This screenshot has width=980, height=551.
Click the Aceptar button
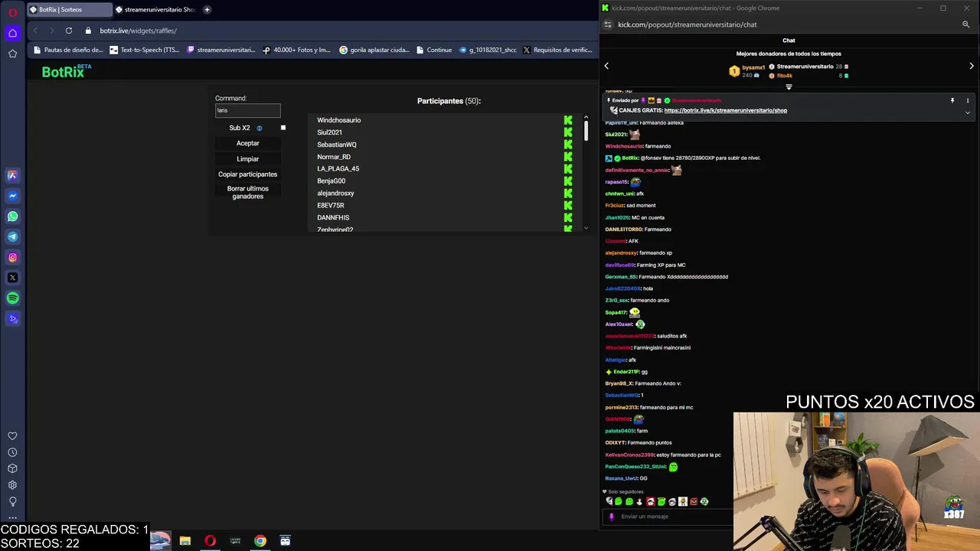247,143
